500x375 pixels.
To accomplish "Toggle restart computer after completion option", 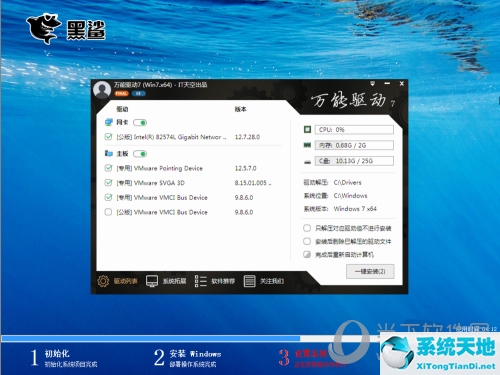I will point(307,254).
